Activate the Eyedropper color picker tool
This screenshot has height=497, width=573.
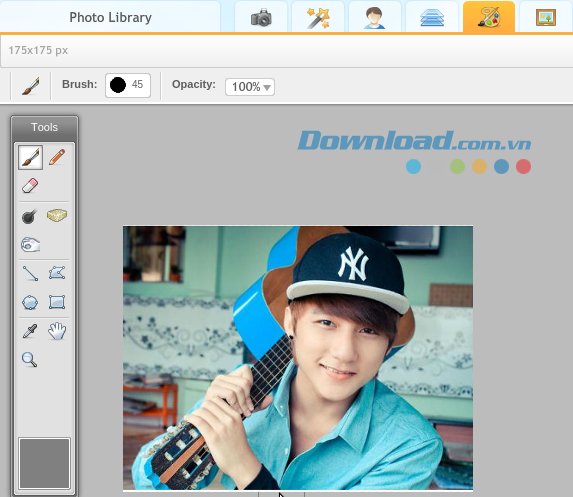(30, 331)
